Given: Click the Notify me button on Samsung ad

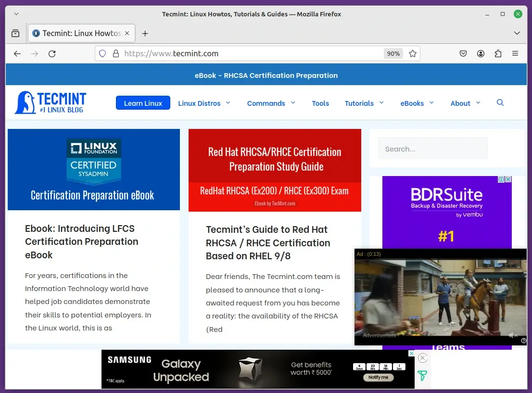Looking at the screenshot, I should click(378, 377).
